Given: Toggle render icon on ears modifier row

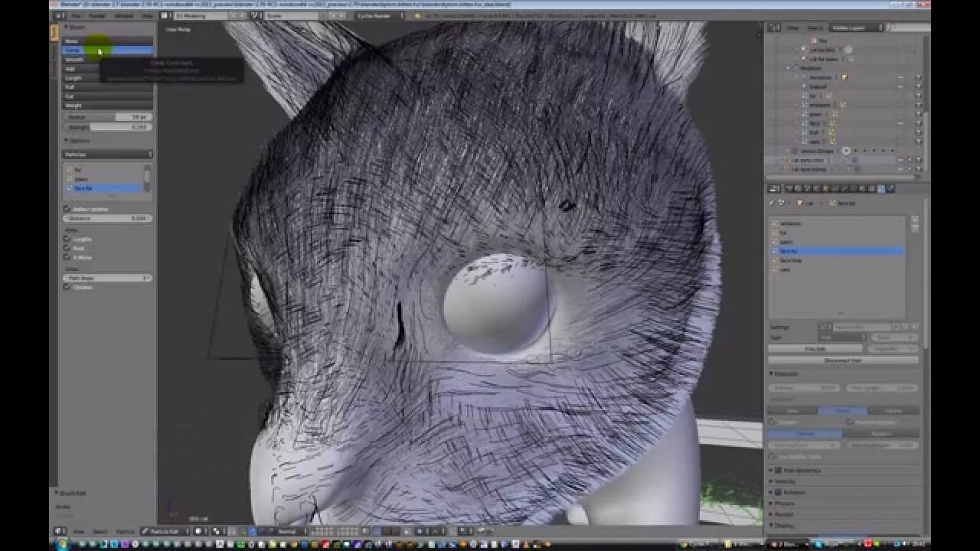Looking at the screenshot, I should pos(918,142).
